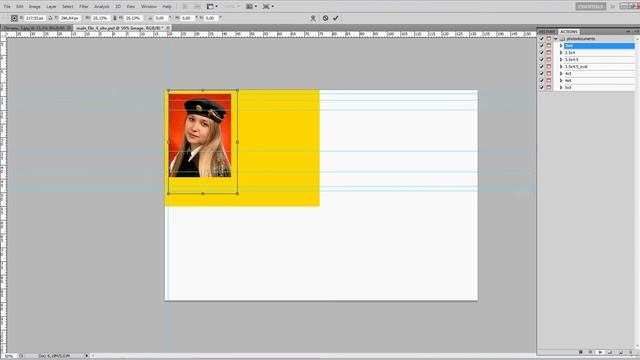640x360 pixels.
Task: Toggle relative positioning delta icon
Action: point(50,18)
